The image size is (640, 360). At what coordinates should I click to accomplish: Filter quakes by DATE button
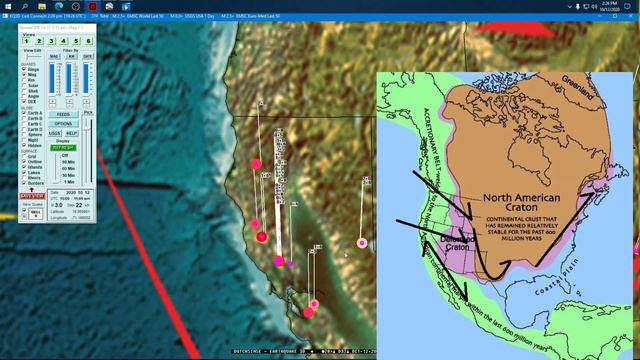(88, 56)
